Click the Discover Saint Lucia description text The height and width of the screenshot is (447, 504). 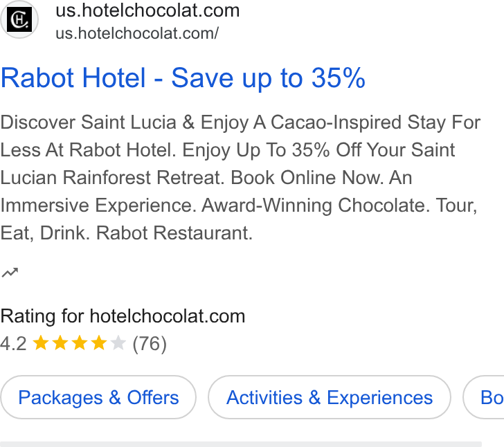coord(240,178)
